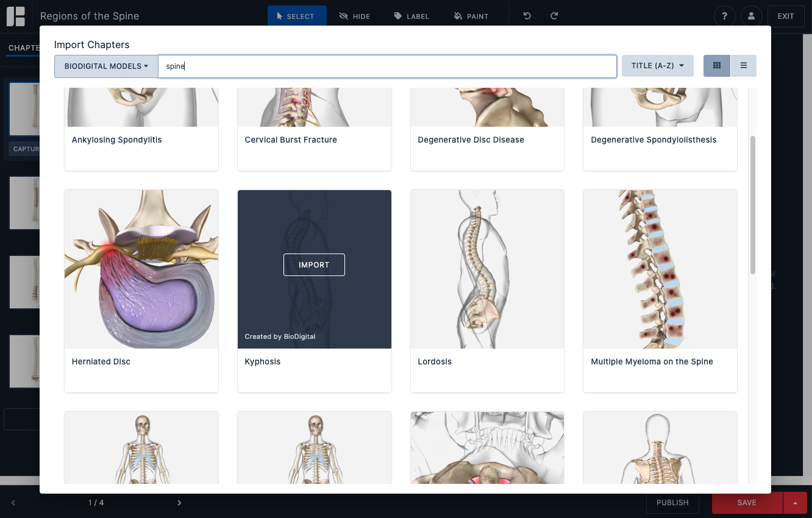Open the BioDigital Models source dropdown
812x518 pixels.
click(106, 66)
